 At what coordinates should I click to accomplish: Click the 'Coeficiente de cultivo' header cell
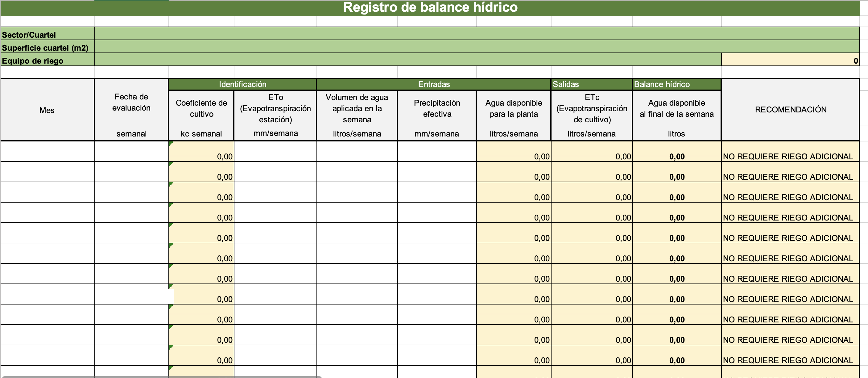pyautogui.click(x=201, y=115)
